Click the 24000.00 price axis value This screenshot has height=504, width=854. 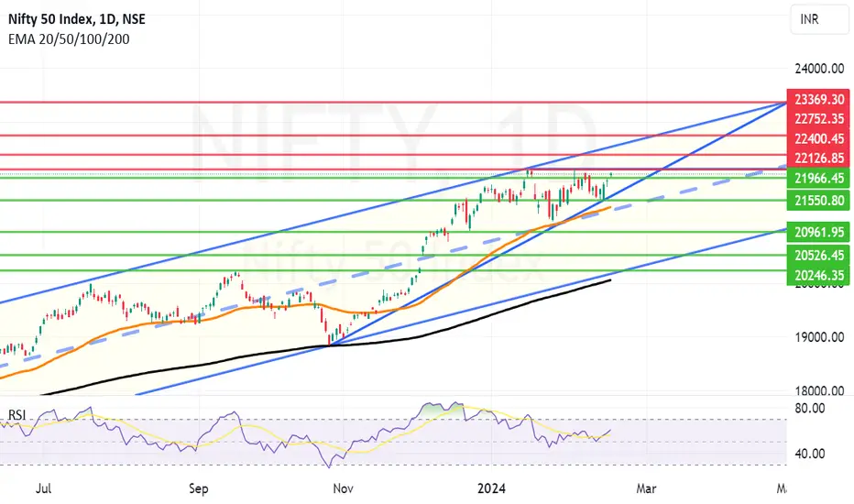click(819, 69)
